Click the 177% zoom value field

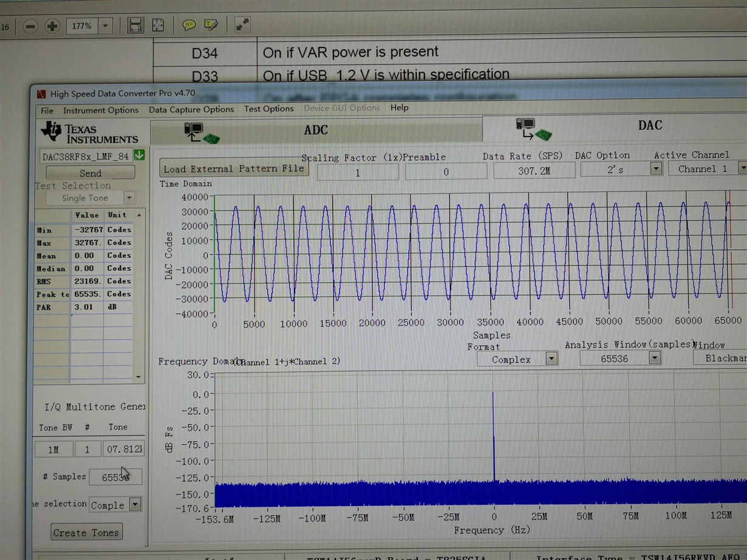(x=82, y=26)
